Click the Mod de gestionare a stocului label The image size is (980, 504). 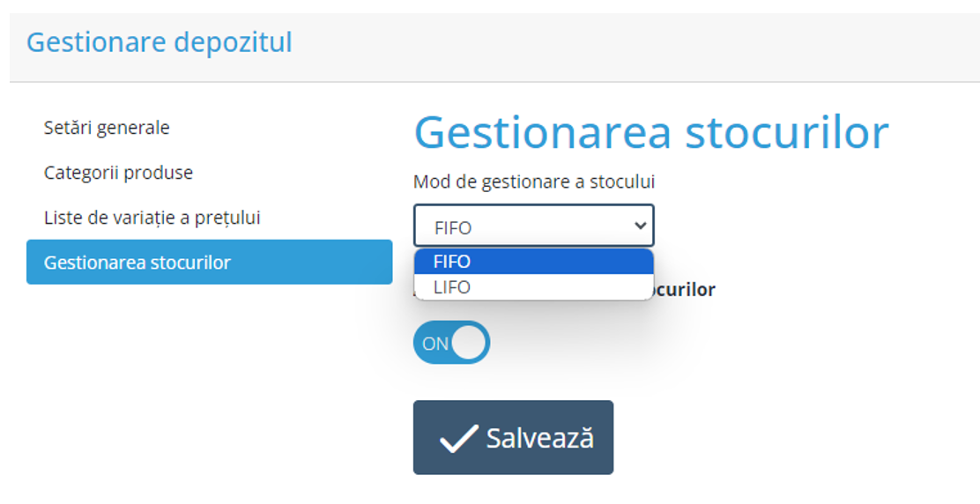coord(534,182)
